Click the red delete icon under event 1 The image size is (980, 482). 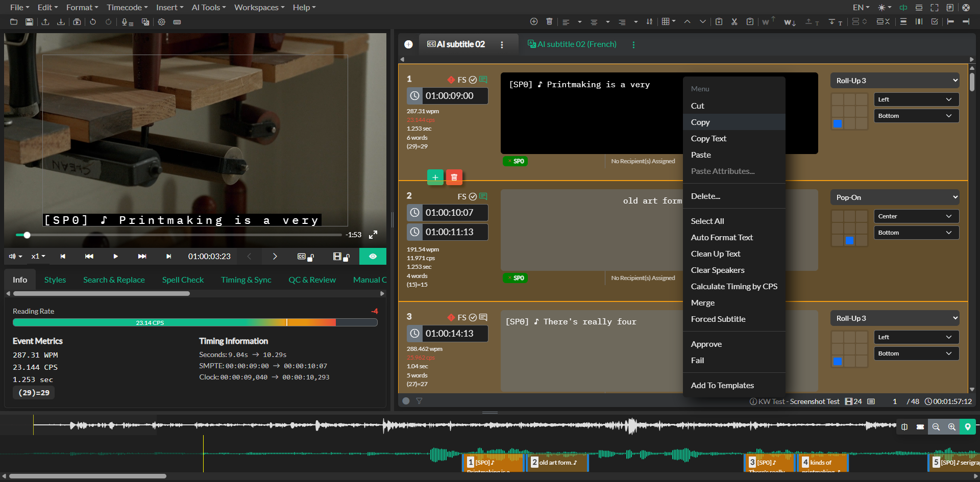[x=454, y=177]
